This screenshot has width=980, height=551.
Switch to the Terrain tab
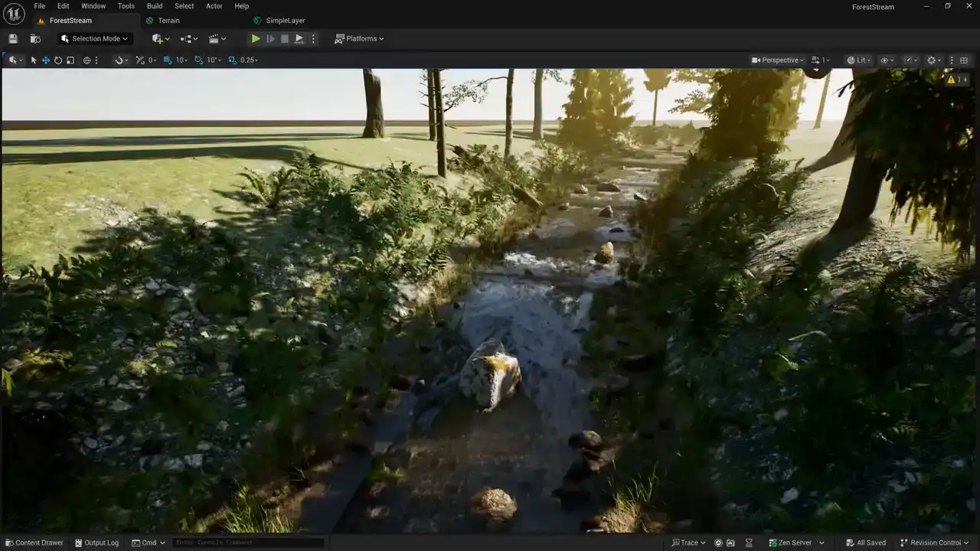click(x=168, y=21)
